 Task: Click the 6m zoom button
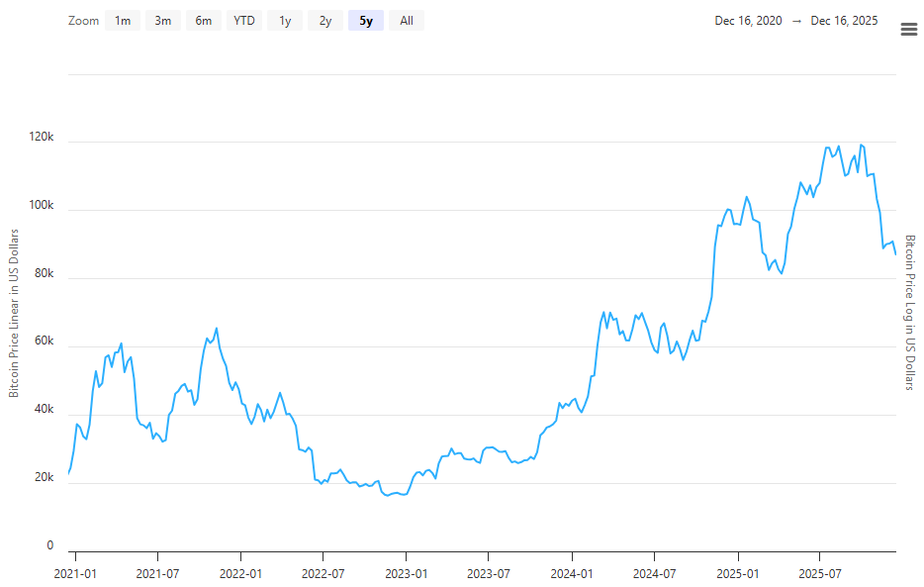(x=203, y=20)
